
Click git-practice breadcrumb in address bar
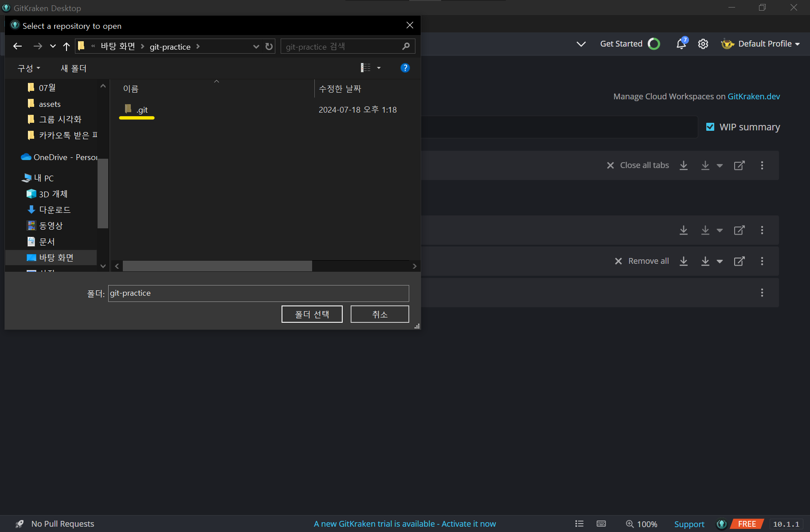(170, 47)
